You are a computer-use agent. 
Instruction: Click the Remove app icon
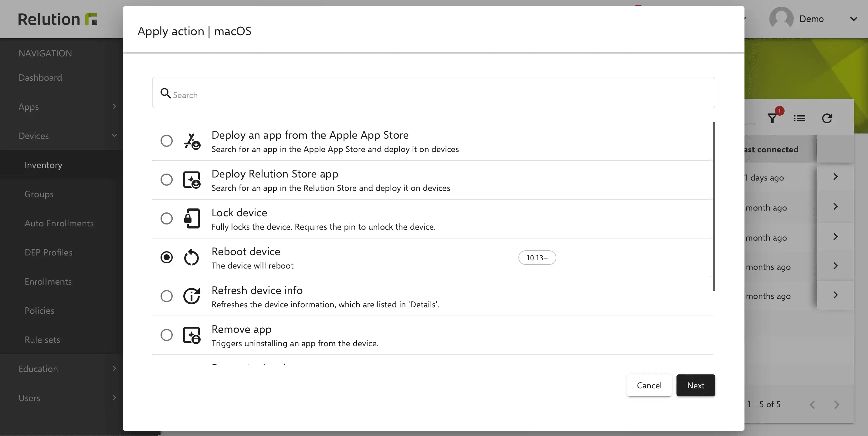point(192,335)
